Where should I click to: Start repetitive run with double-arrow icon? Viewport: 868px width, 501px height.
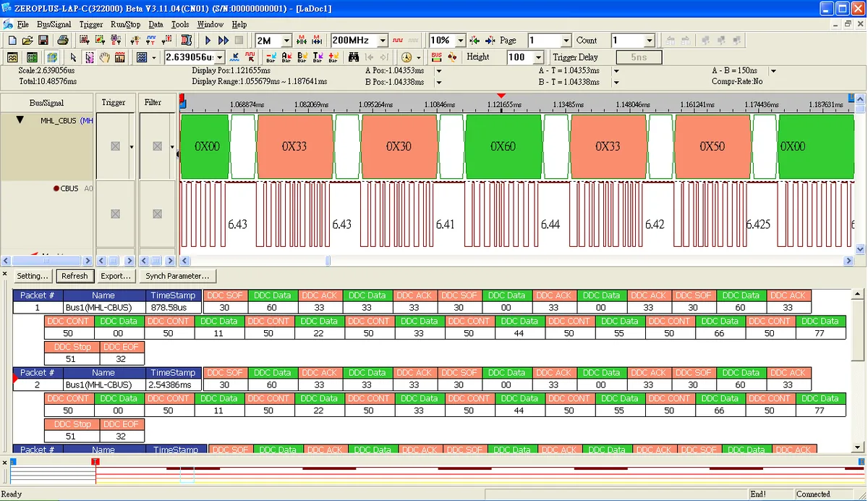[x=224, y=41]
